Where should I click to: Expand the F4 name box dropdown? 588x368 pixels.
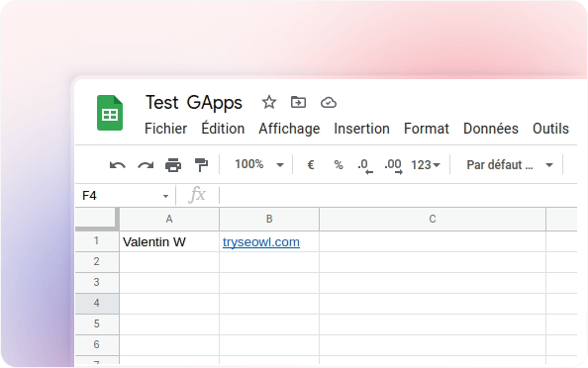coord(165,196)
